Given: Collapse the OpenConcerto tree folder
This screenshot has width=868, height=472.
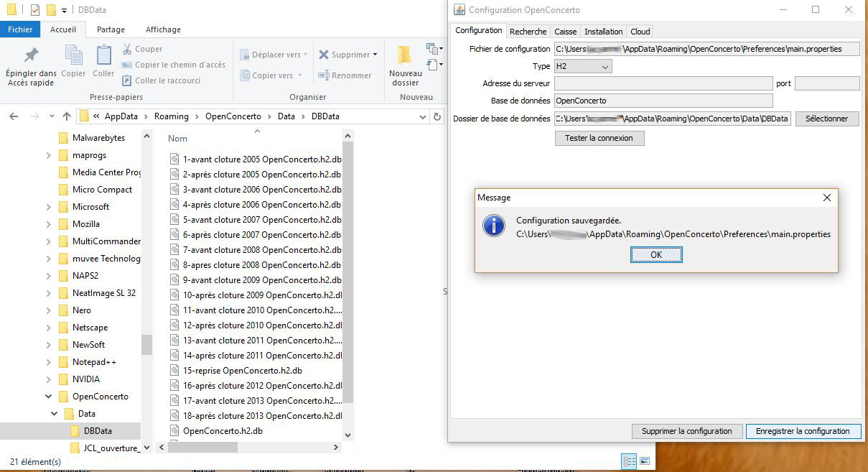Looking at the screenshot, I should coord(49,397).
